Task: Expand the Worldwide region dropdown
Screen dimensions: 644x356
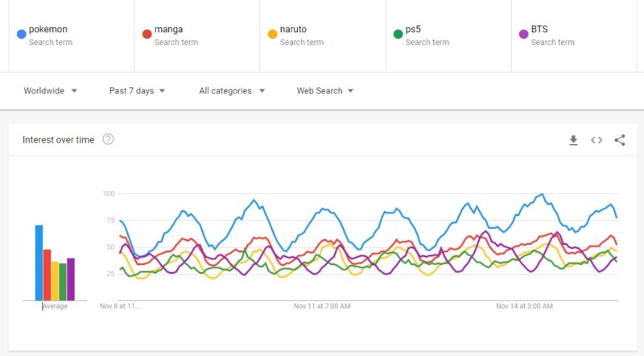Action: 50,91
